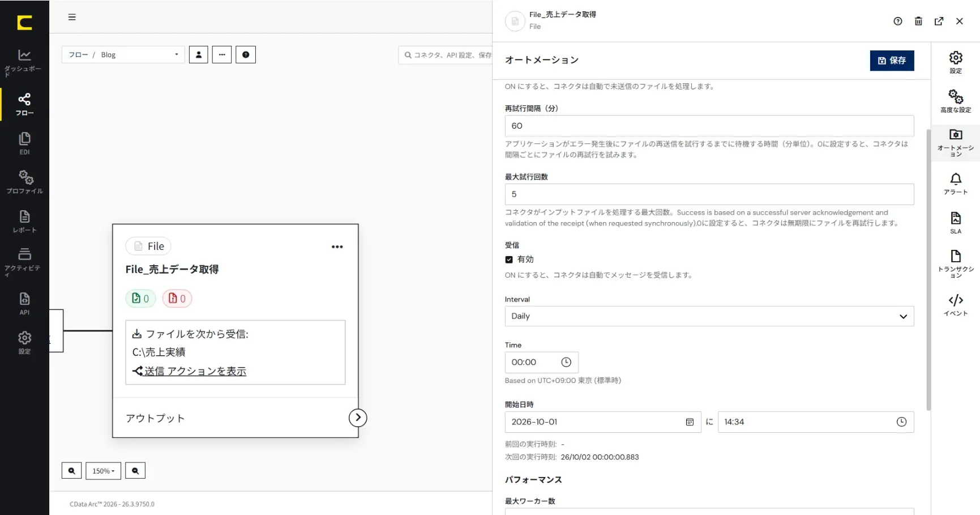Click the user icon button in flow toolbar

198,54
